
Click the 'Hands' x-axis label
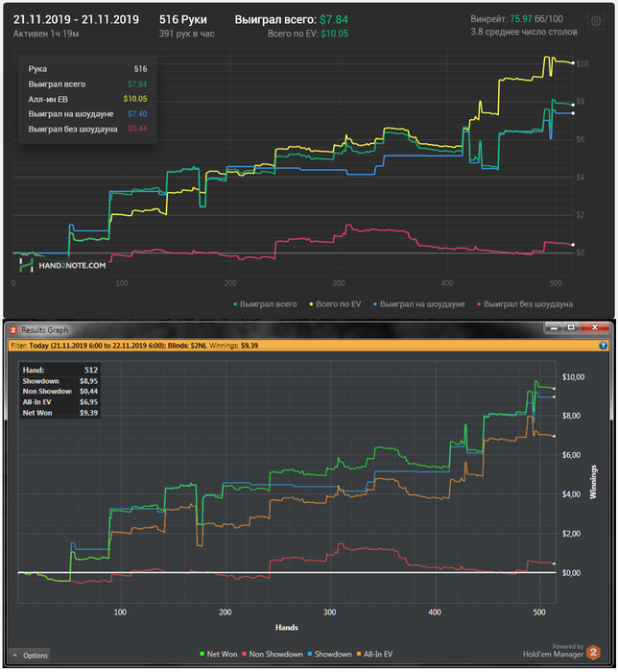[x=287, y=628]
